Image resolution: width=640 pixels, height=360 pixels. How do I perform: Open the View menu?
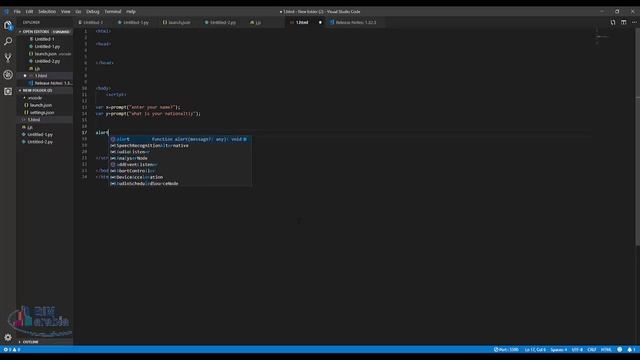(65, 11)
